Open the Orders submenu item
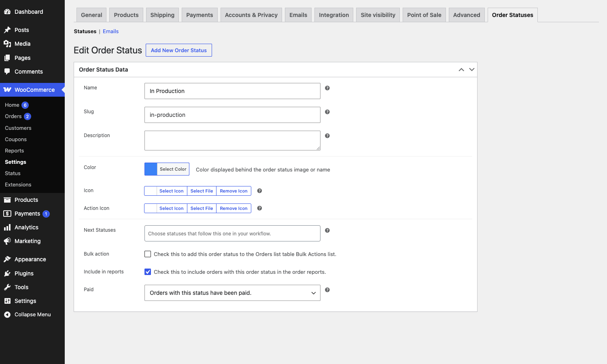Image resolution: width=607 pixels, height=364 pixels. click(13, 116)
